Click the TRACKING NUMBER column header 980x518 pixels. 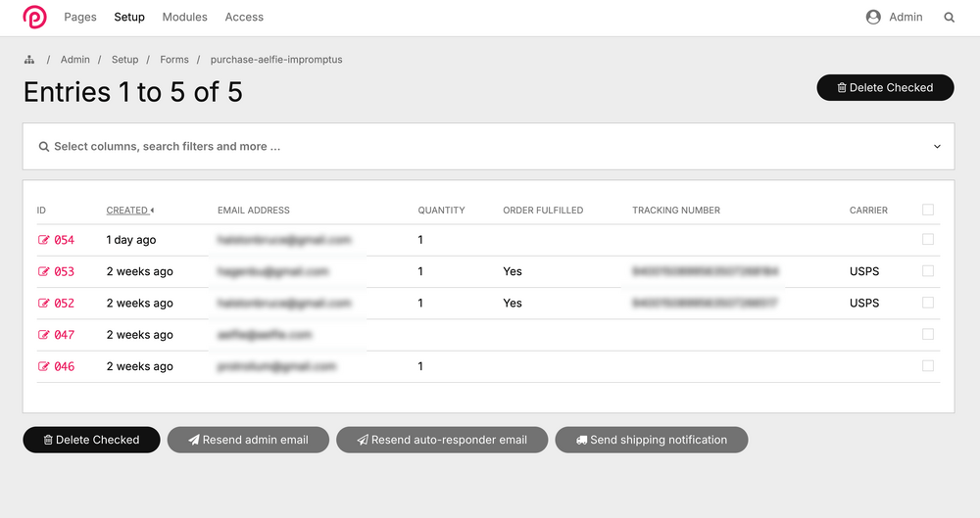click(676, 211)
